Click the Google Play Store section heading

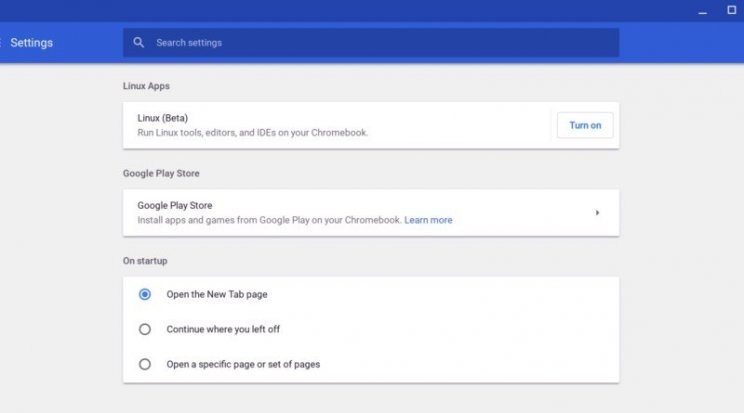coord(161,173)
